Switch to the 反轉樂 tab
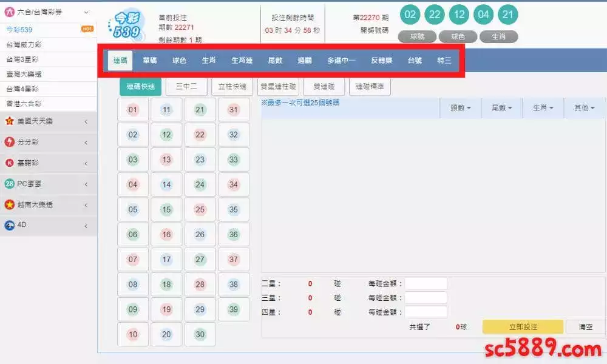 click(x=382, y=60)
